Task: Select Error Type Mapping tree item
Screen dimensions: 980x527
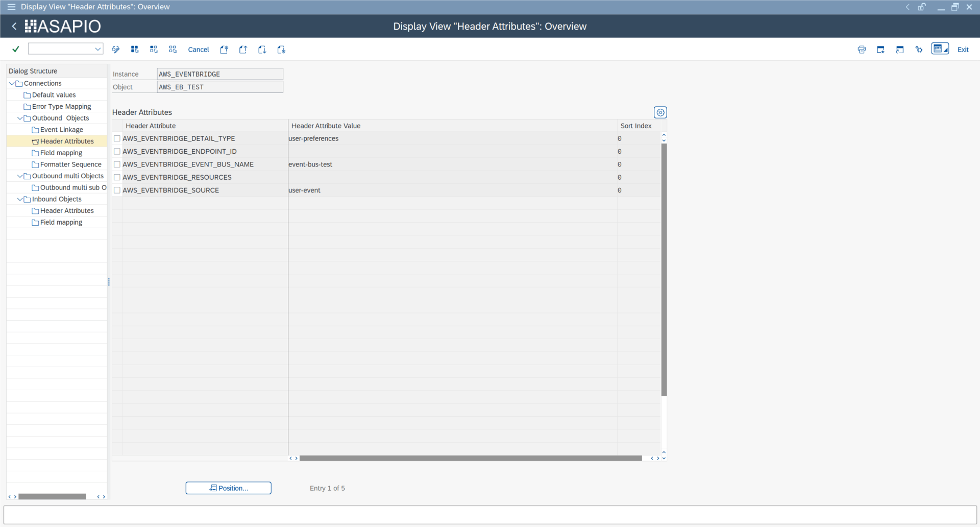Action: click(x=61, y=106)
